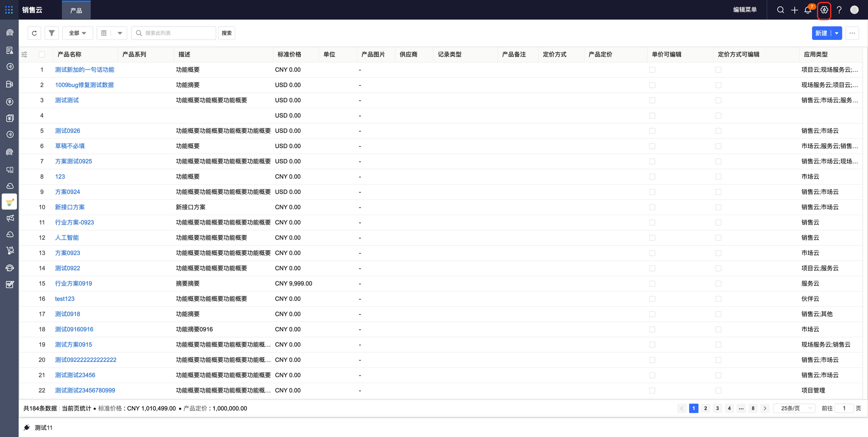868x437 pixels.
Task: Click the global search magnifier icon
Action: (780, 10)
